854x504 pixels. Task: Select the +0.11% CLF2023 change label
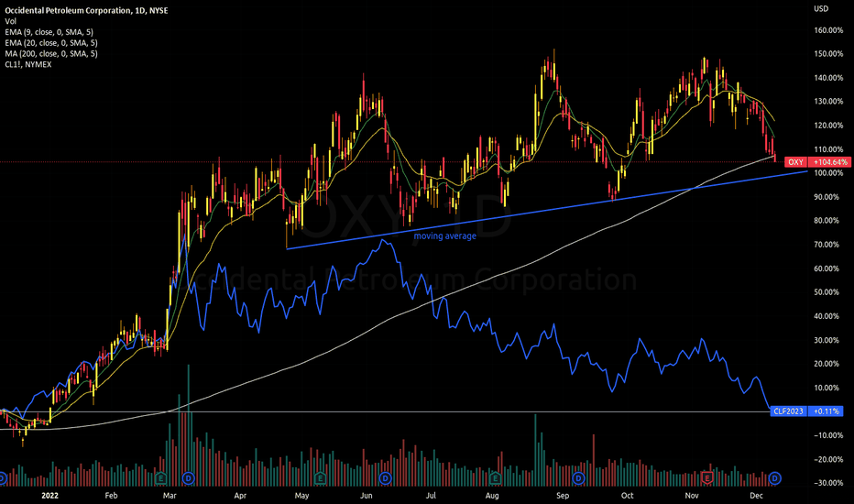[x=826, y=411]
